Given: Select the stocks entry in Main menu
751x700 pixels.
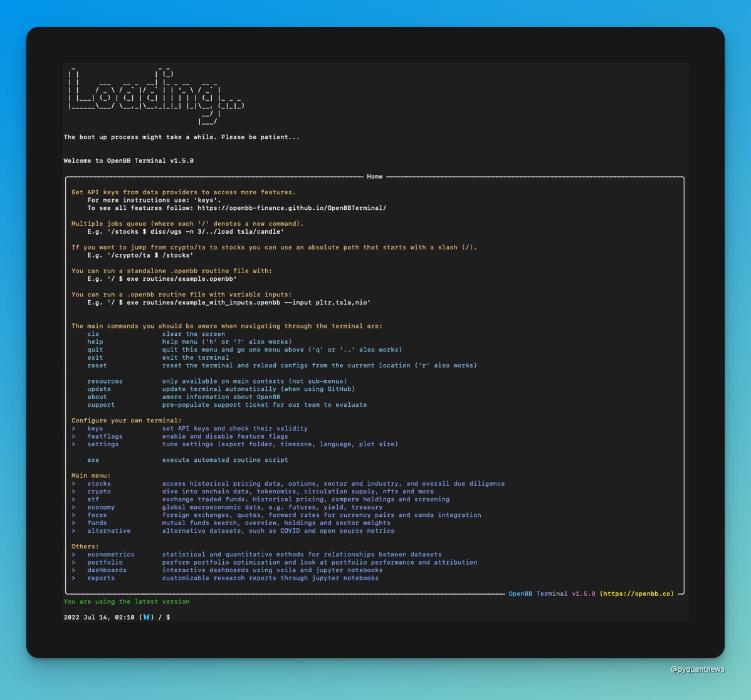Looking at the screenshot, I should click(x=99, y=483).
